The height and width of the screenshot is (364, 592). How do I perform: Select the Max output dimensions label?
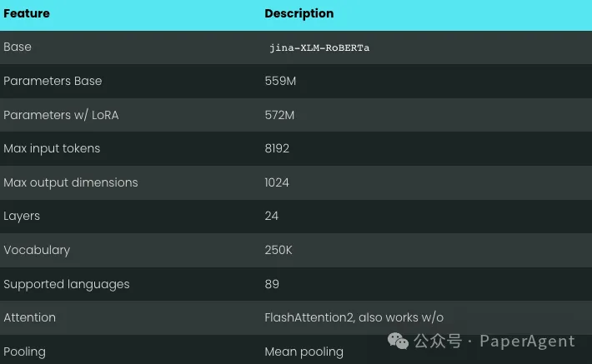coord(71,182)
